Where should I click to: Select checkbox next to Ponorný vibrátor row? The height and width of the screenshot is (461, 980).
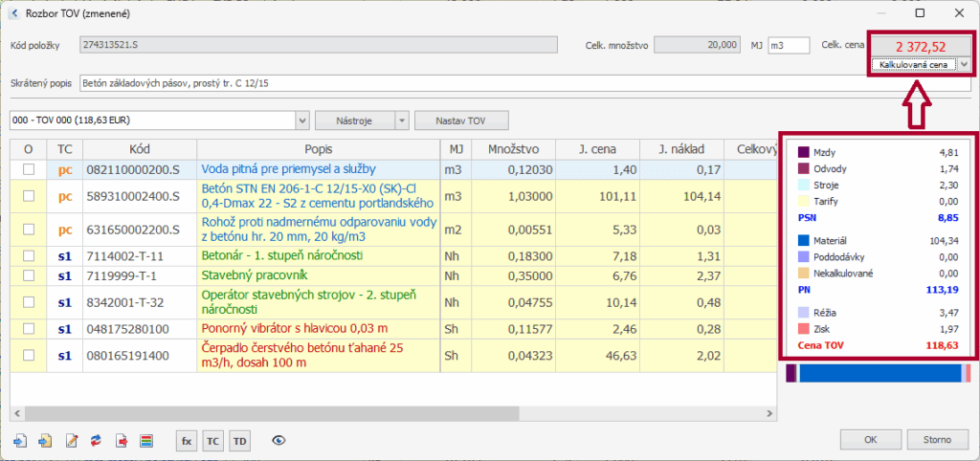29,328
